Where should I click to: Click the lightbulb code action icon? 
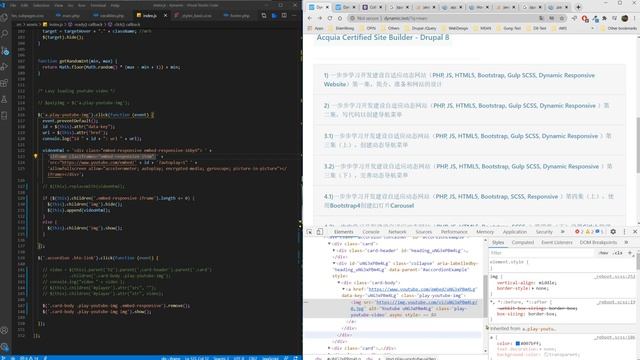click(36, 156)
